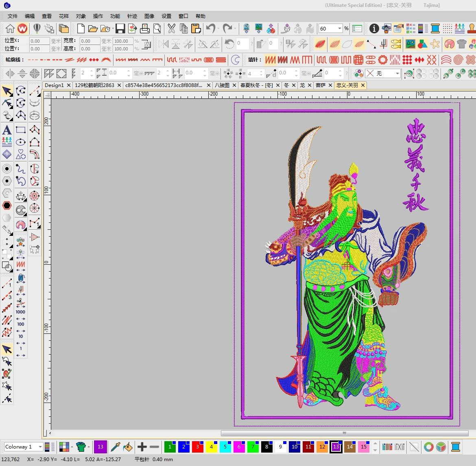Click the 忠义千秋 purple calligraphy on canvas
This screenshot has height=466, width=476.
click(x=416, y=165)
